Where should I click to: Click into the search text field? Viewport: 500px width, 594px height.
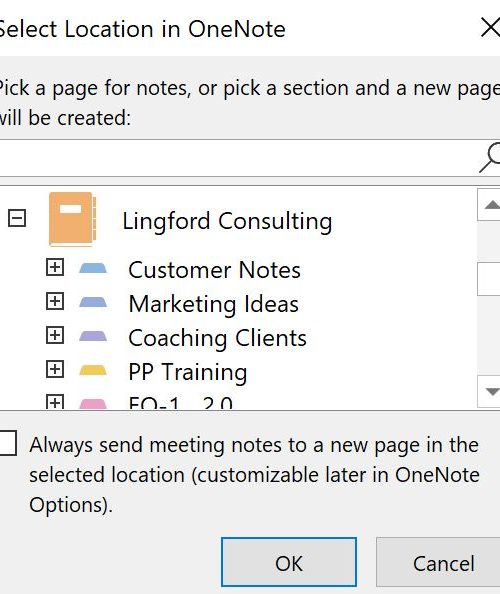click(239, 158)
